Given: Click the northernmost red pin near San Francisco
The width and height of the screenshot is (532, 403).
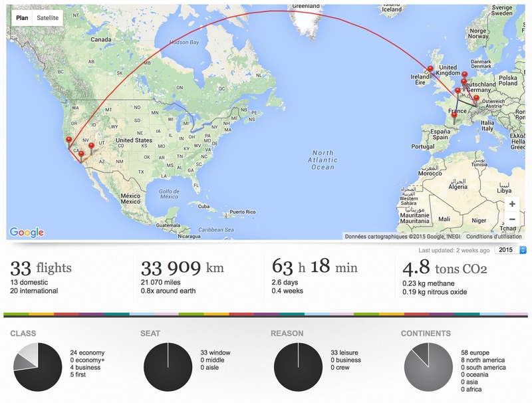Looking at the screenshot, I should point(69,142).
